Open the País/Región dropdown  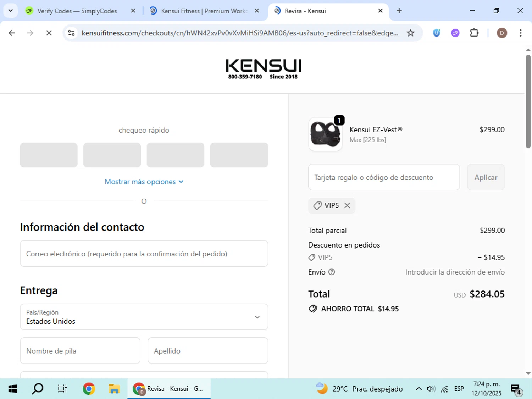point(144,317)
